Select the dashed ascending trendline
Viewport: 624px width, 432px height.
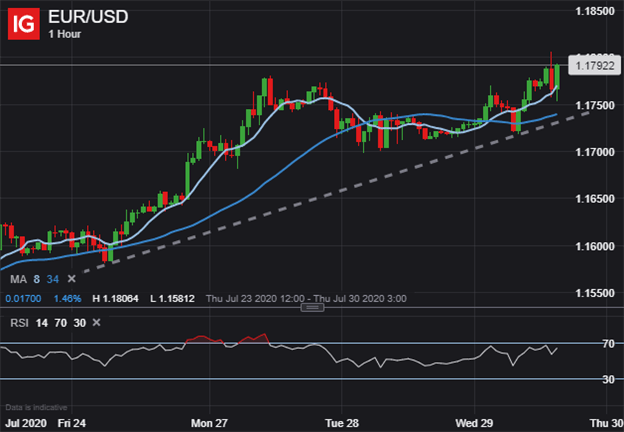click(336, 192)
